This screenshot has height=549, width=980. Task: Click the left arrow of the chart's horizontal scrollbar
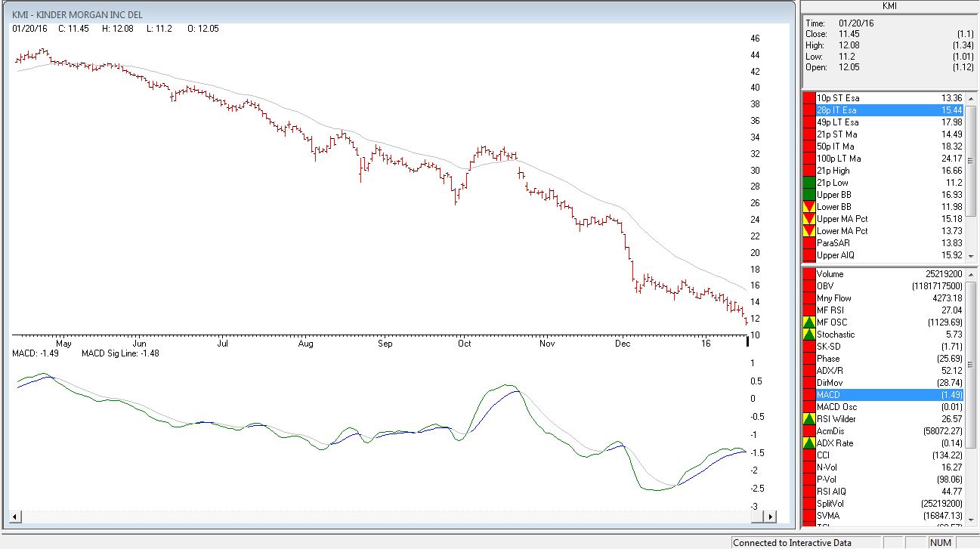pos(15,517)
